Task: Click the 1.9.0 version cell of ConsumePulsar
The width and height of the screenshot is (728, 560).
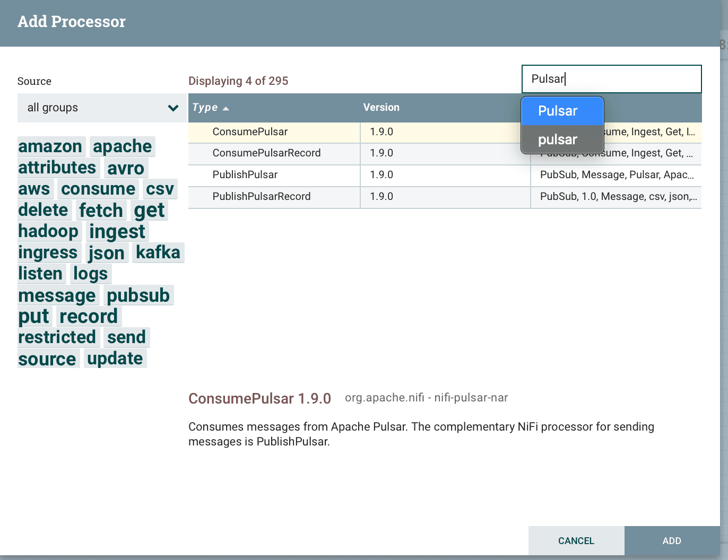Action: [x=445, y=132]
